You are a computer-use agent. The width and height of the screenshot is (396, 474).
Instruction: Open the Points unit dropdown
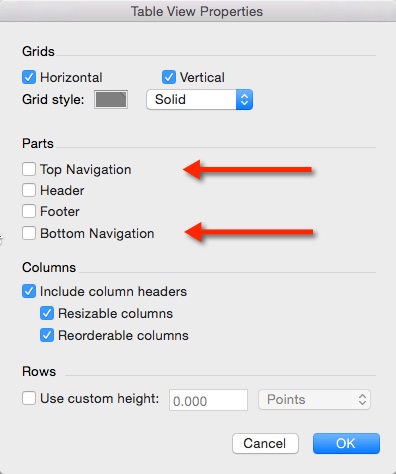pos(314,399)
